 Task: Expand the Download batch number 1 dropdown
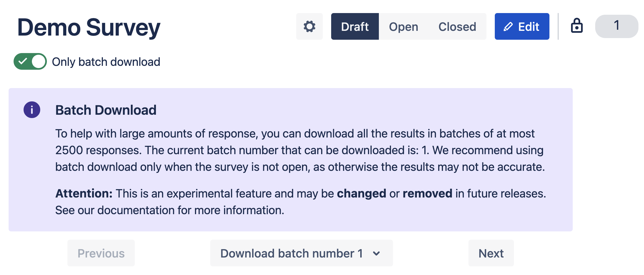click(301, 253)
